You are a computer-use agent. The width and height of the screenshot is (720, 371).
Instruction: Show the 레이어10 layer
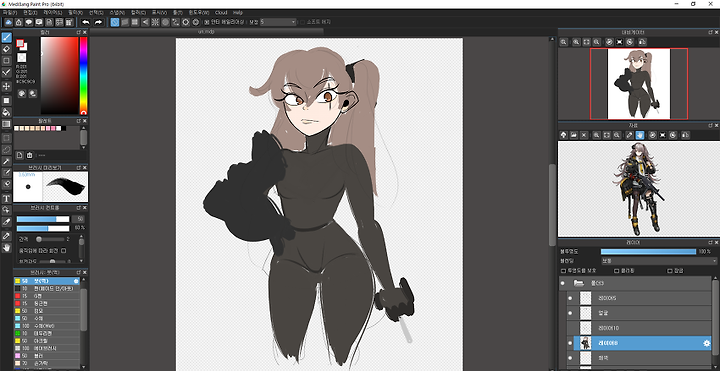tap(570, 328)
